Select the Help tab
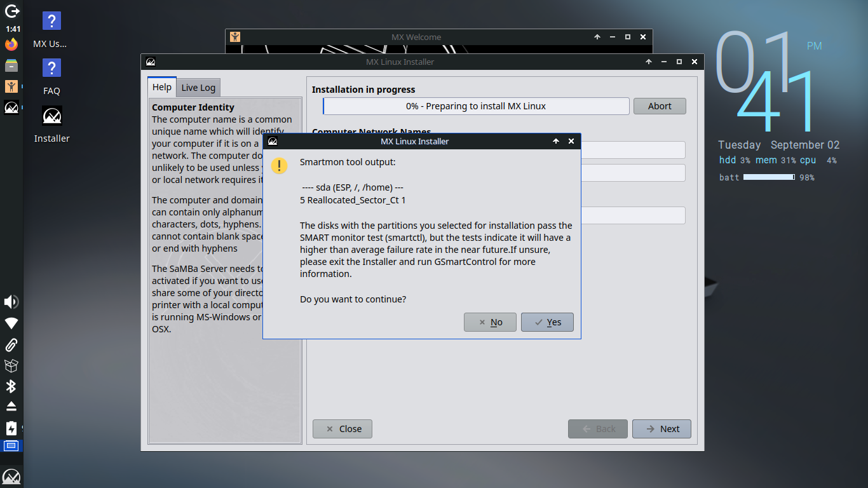 (162, 87)
